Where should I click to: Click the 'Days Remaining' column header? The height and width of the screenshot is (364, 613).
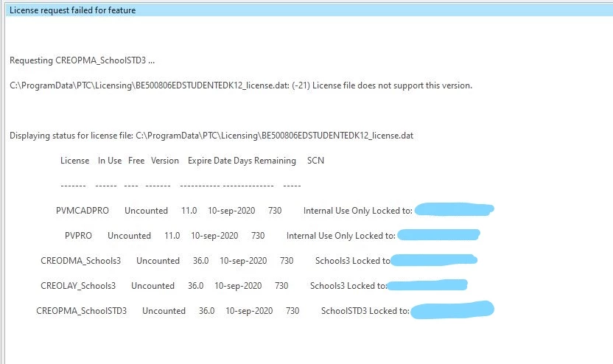(x=265, y=161)
